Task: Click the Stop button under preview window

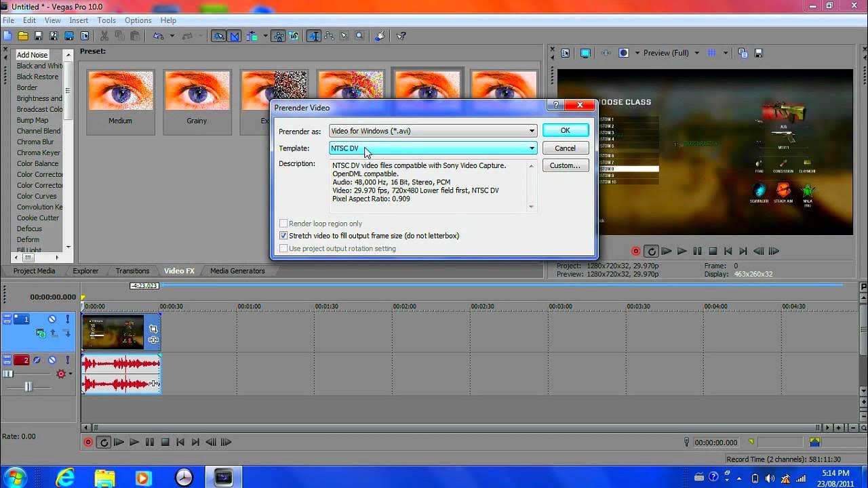Action: point(713,251)
